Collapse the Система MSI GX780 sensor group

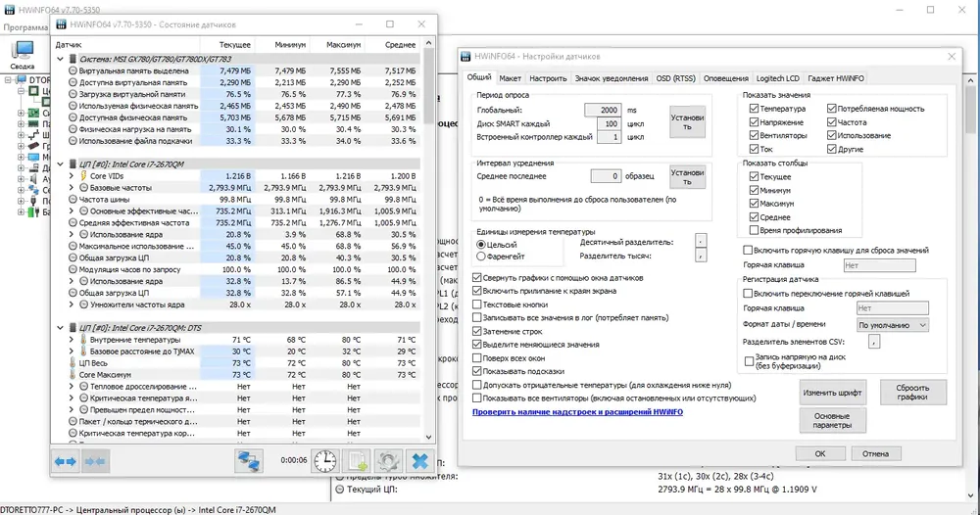pos(61,59)
